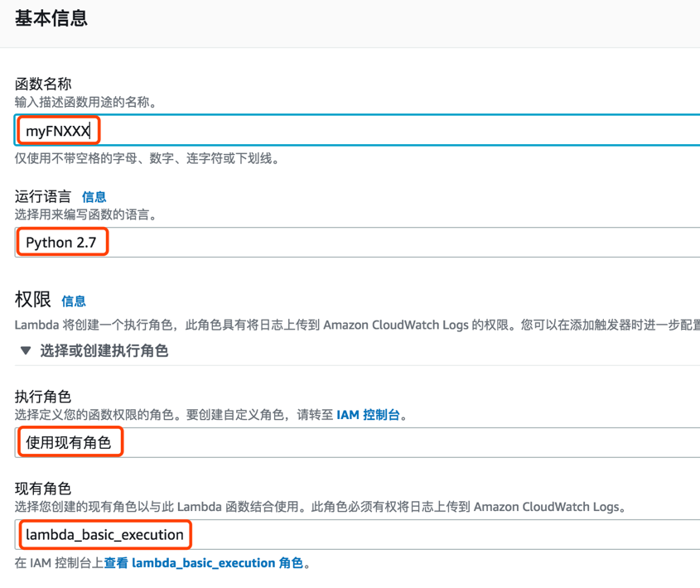
Task: Open the 信息 link next to 权限
Action: 74,301
